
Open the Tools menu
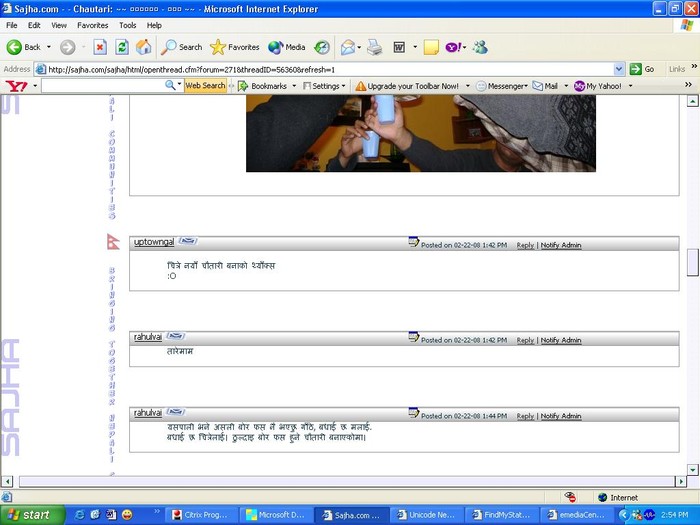[128, 25]
